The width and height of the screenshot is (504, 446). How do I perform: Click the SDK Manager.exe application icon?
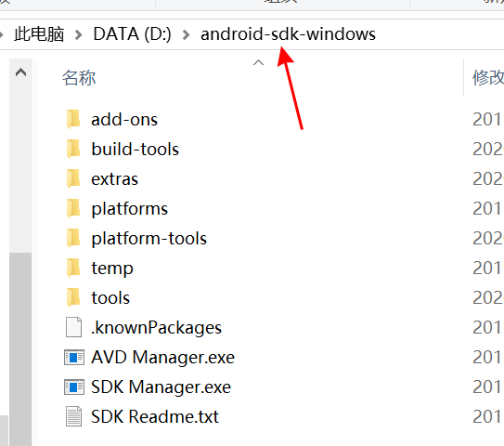pos(74,387)
